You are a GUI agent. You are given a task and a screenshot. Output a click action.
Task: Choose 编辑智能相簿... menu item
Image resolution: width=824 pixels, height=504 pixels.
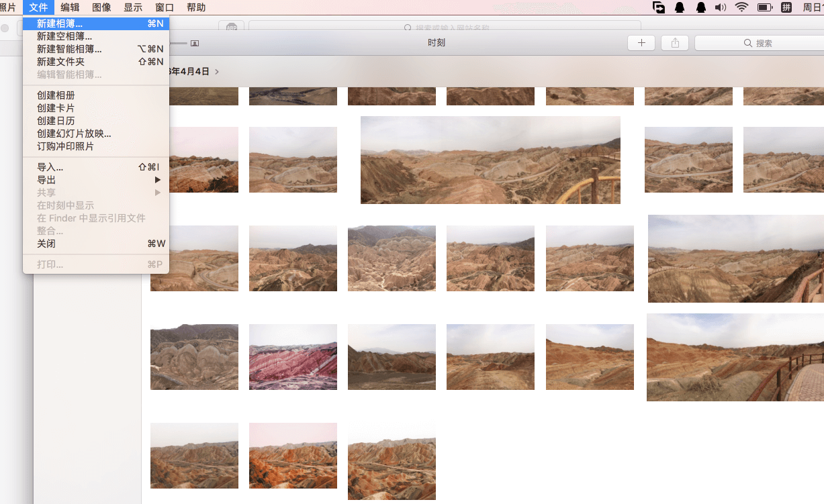(x=96, y=74)
